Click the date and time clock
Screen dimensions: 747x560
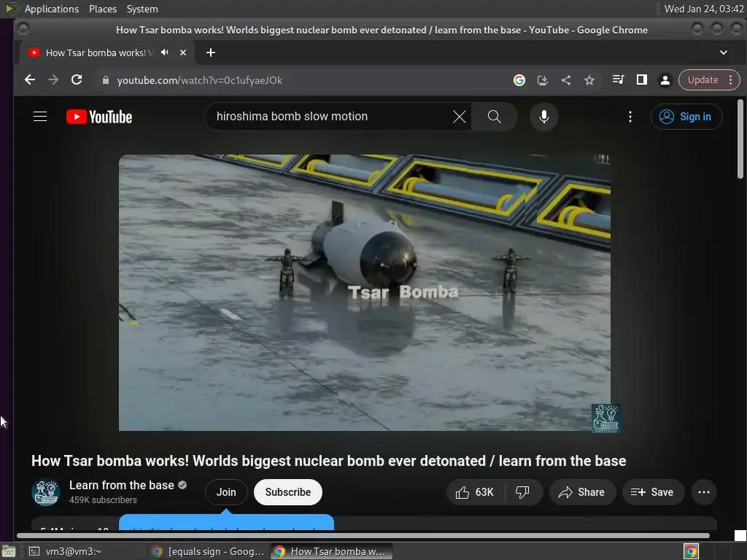[x=704, y=9]
